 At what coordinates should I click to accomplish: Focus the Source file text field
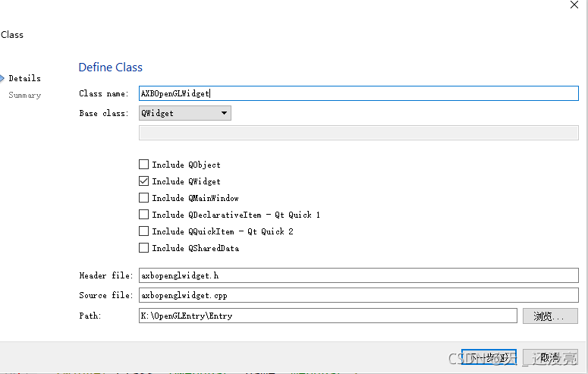(x=358, y=295)
